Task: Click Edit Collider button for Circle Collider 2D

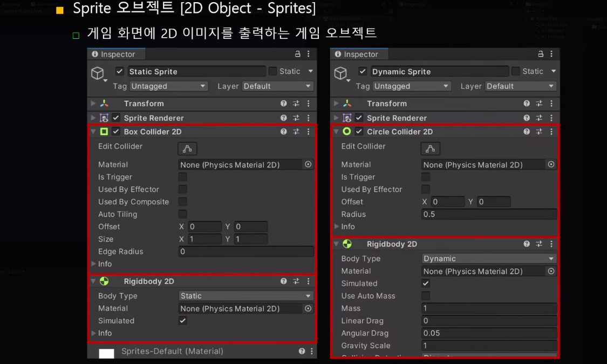Action: [431, 148]
